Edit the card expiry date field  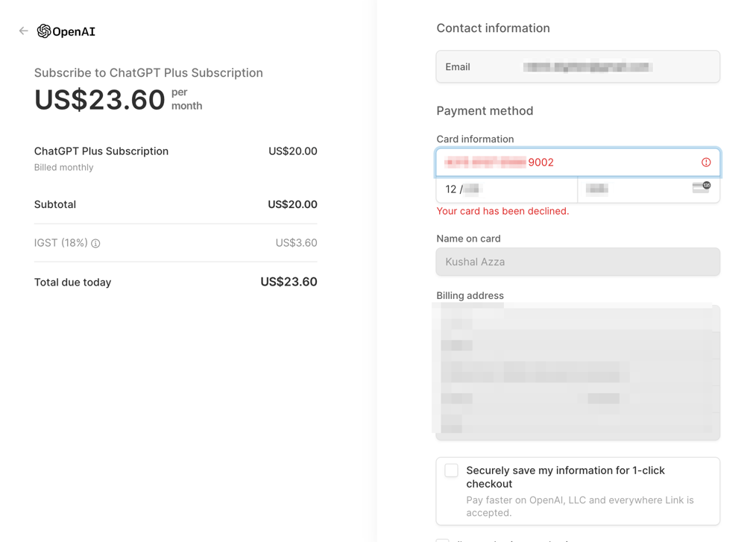507,189
